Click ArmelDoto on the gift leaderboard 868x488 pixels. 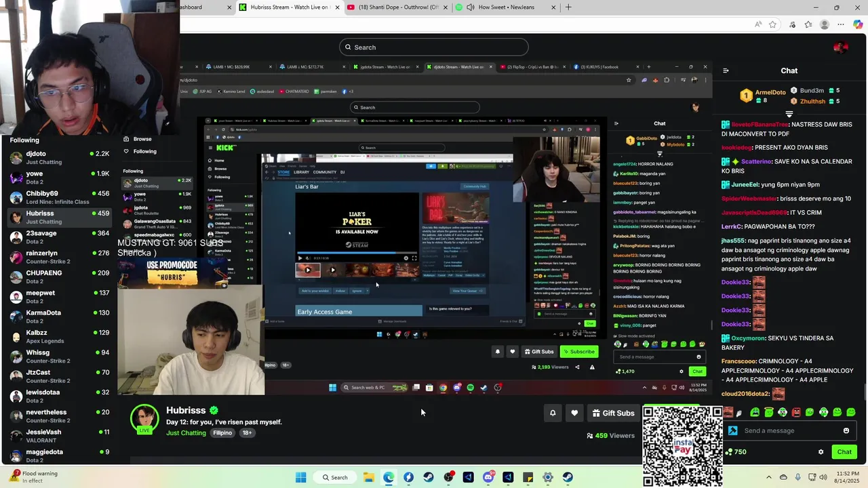tap(770, 92)
